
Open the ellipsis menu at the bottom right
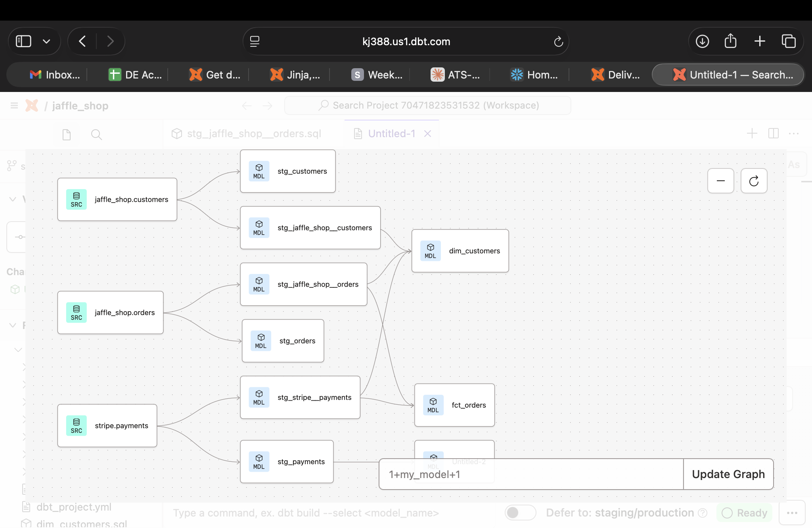[x=794, y=513]
